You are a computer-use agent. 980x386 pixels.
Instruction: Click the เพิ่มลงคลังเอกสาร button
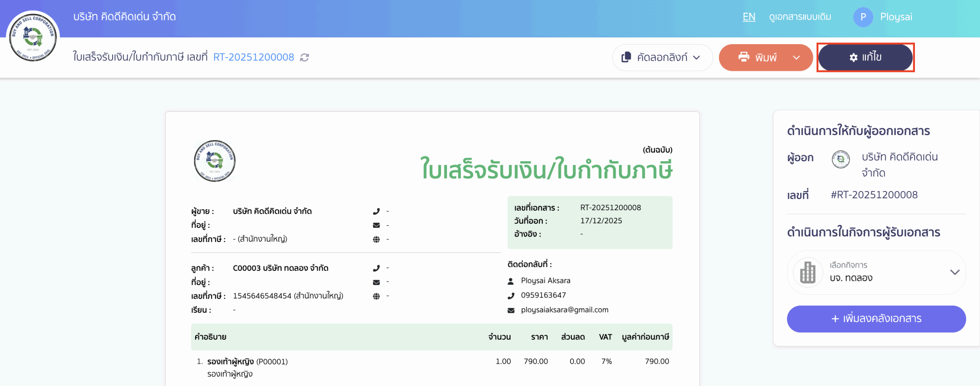[x=876, y=319]
